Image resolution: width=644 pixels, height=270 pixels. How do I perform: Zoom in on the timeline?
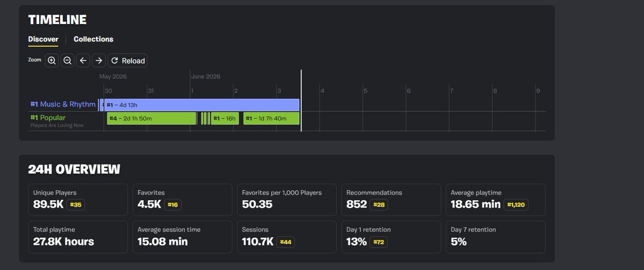pos(52,61)
